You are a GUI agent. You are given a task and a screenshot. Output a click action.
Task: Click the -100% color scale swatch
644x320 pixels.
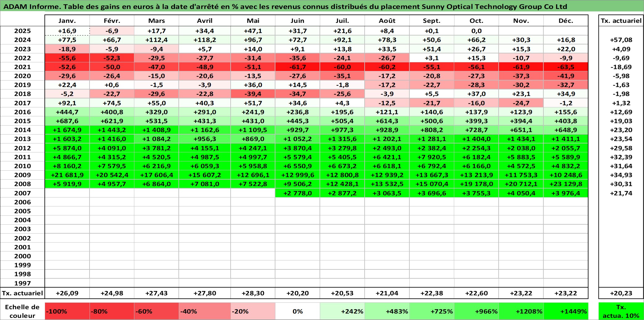67,311
